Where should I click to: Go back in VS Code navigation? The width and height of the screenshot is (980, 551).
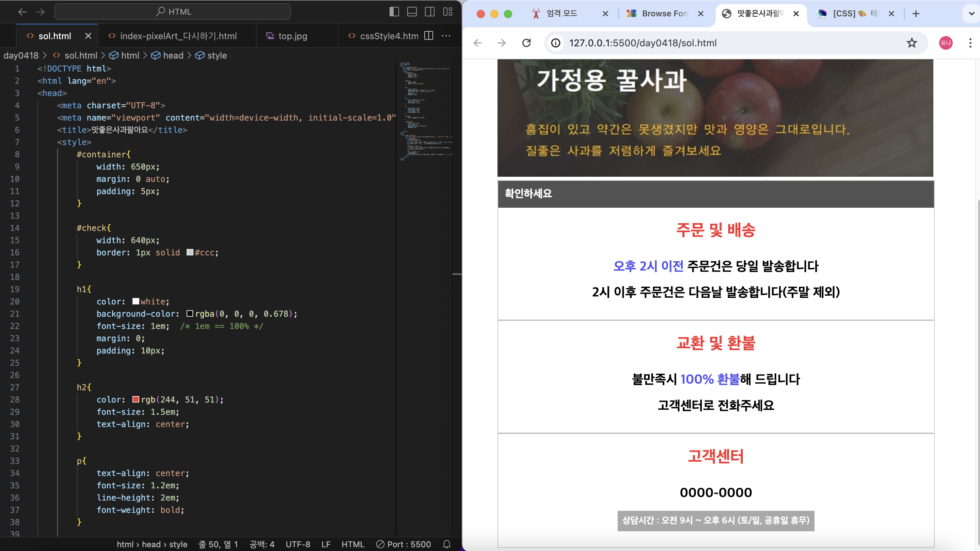22,12
